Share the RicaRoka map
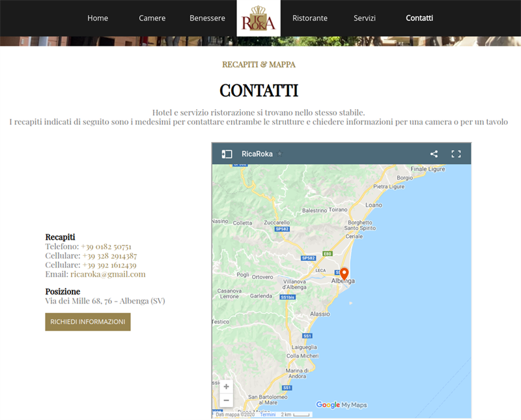 click(434, 154)
